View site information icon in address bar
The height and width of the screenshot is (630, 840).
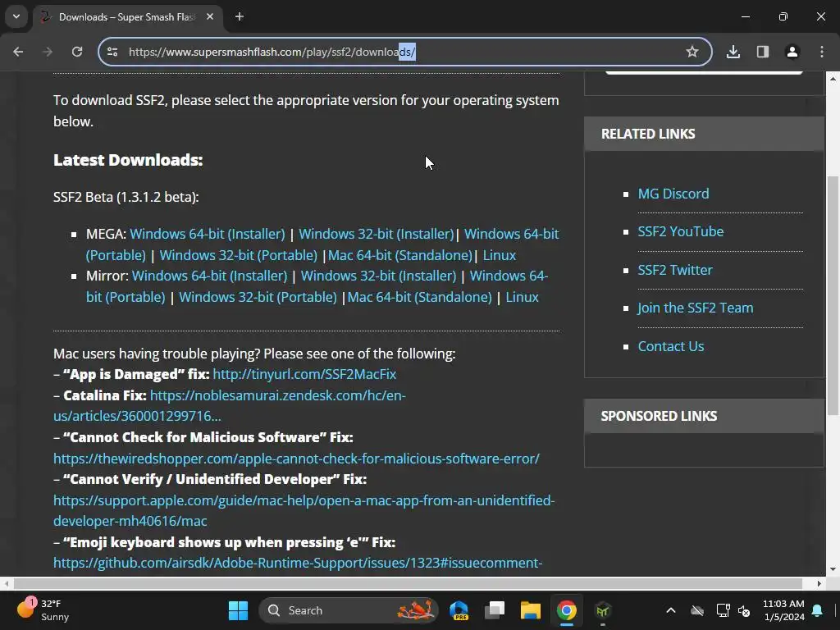[x=112, y=52]
